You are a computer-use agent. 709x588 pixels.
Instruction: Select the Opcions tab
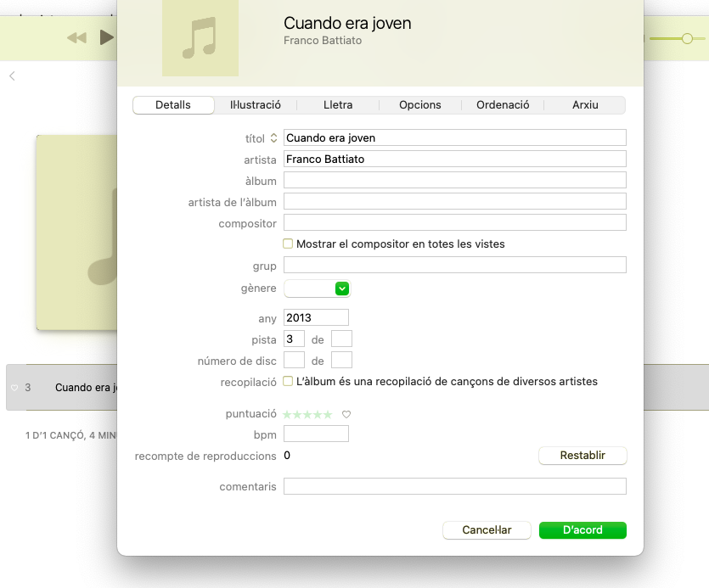coord(419,105)
